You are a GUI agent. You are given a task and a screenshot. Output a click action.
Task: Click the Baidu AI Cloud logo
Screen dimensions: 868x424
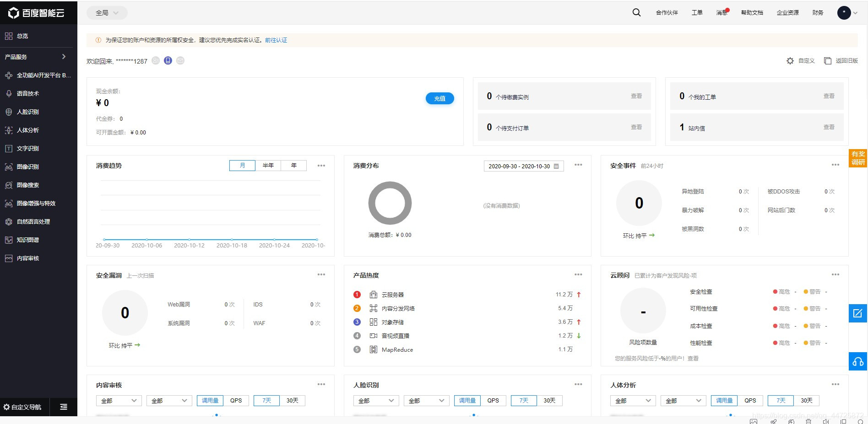tap(36, 13)
